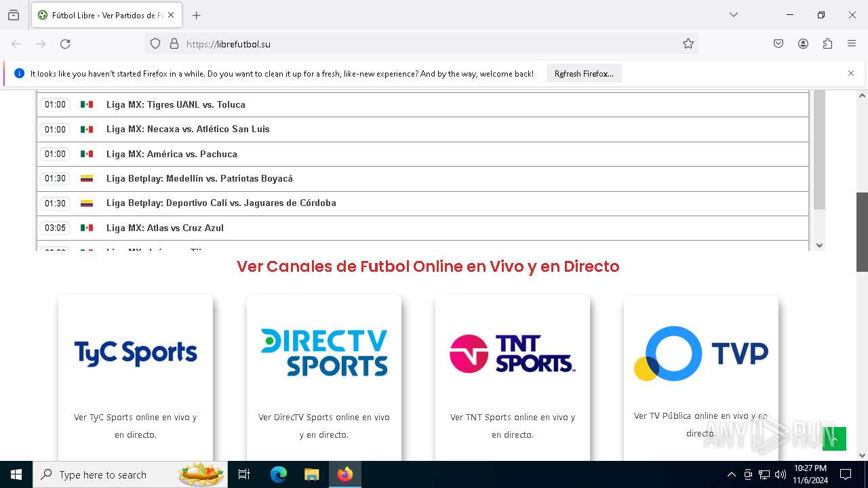Open the Medellín vs. Patriotas Boyacá match
868x488 pixels.
(x=422, y=178)
